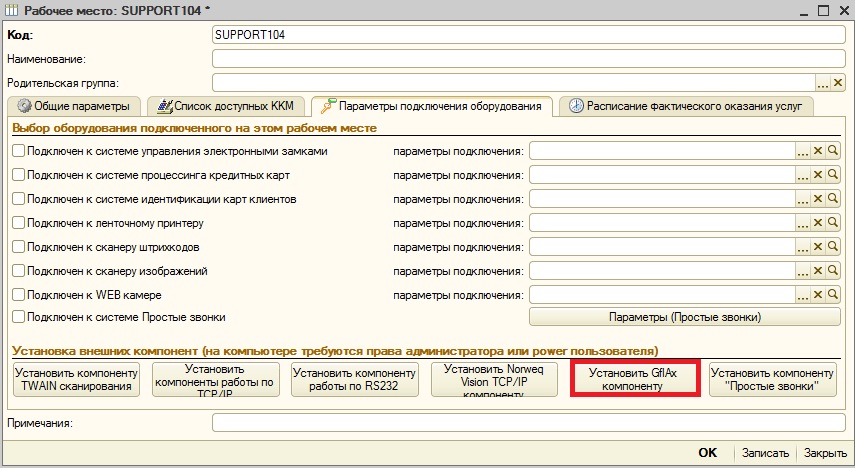The height and width of the screenshot is (468, 855).
Task: Enable Подключен к сканеру штрихкодов
Action: [19, 247]
